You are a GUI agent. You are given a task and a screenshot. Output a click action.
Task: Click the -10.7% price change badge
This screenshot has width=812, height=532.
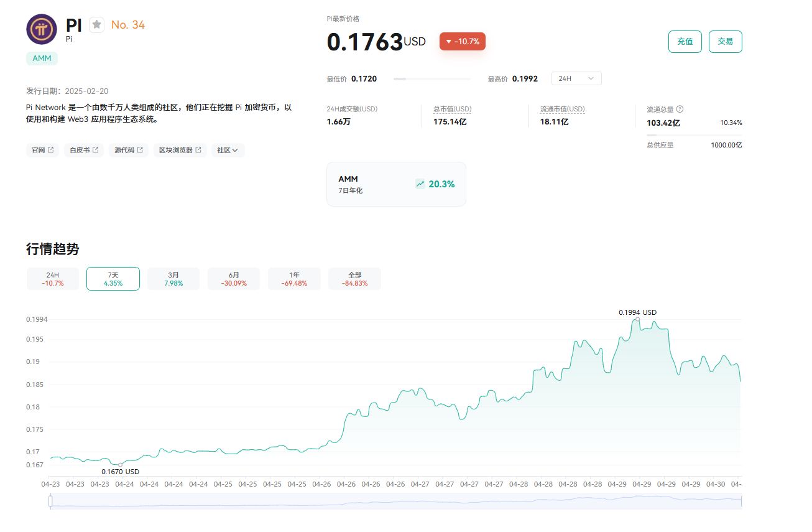(463, 42)
